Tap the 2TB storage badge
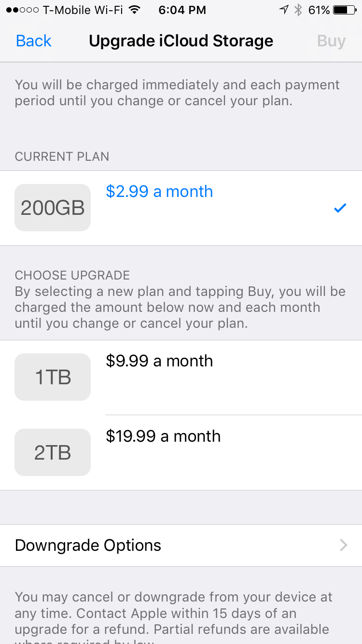Screen dimensions: 362x644 (x=52, y=452)
